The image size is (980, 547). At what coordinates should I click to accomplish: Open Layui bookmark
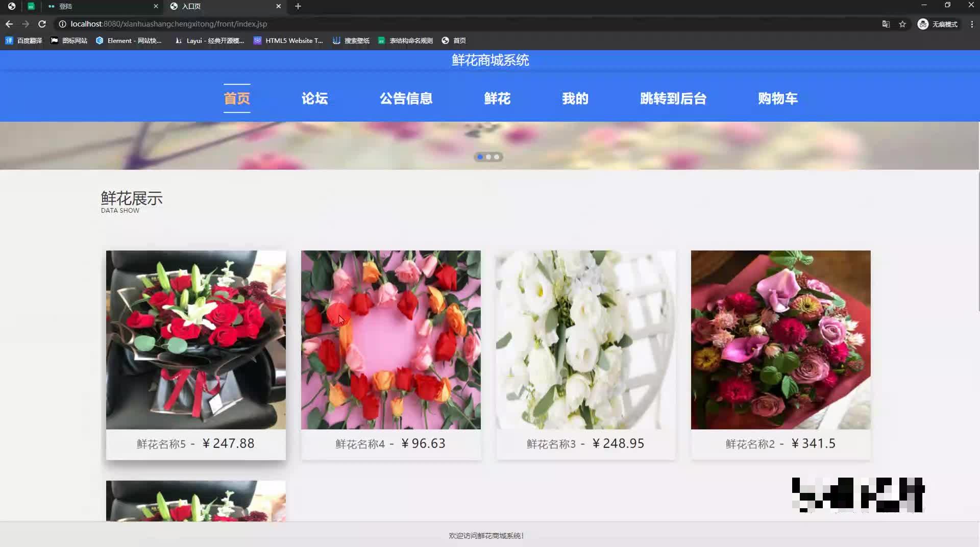209,40
